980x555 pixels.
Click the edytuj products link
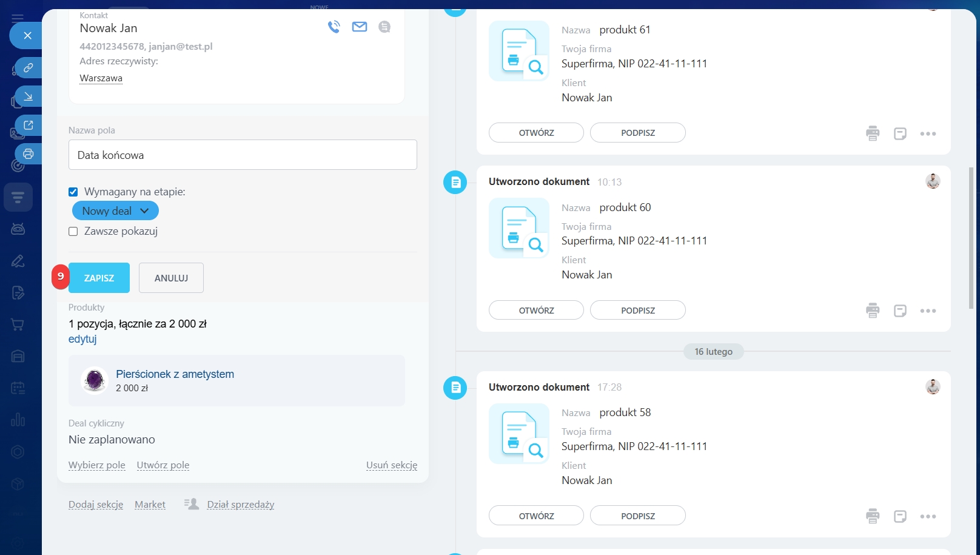(82, 339)
